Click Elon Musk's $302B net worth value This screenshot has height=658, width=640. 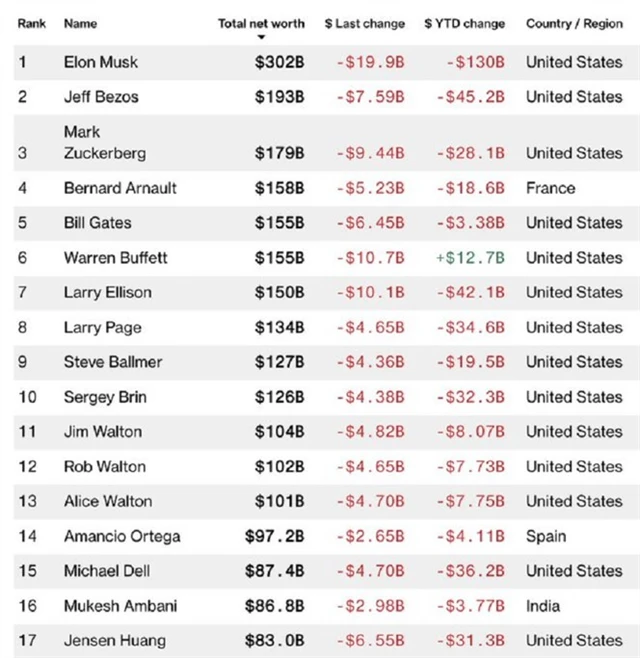click(279, 62)
